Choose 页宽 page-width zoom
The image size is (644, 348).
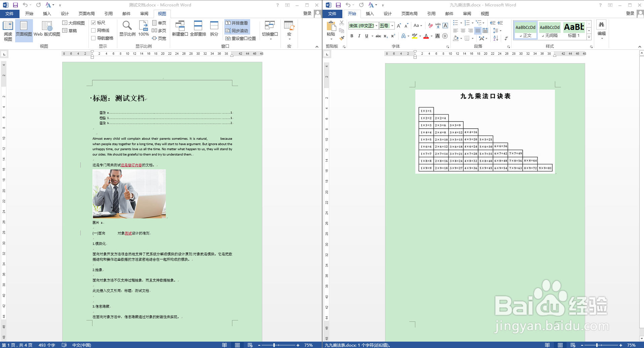(159, 38)
